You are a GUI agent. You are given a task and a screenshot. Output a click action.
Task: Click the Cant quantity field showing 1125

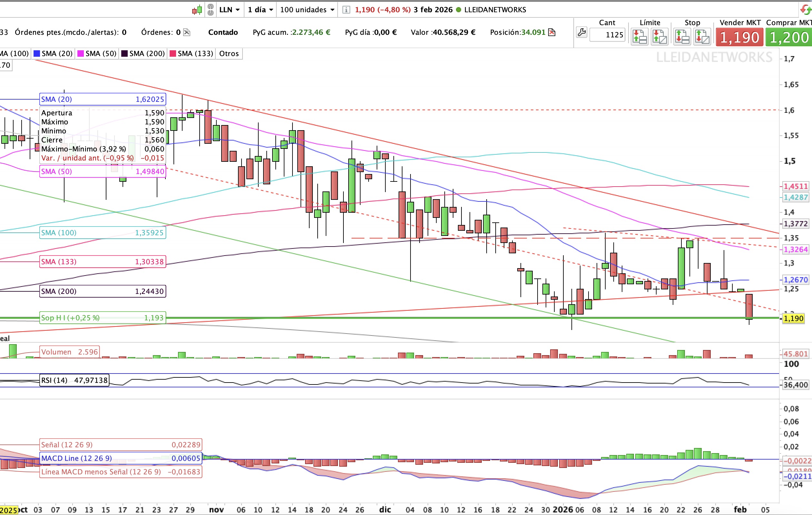point(607,35)
